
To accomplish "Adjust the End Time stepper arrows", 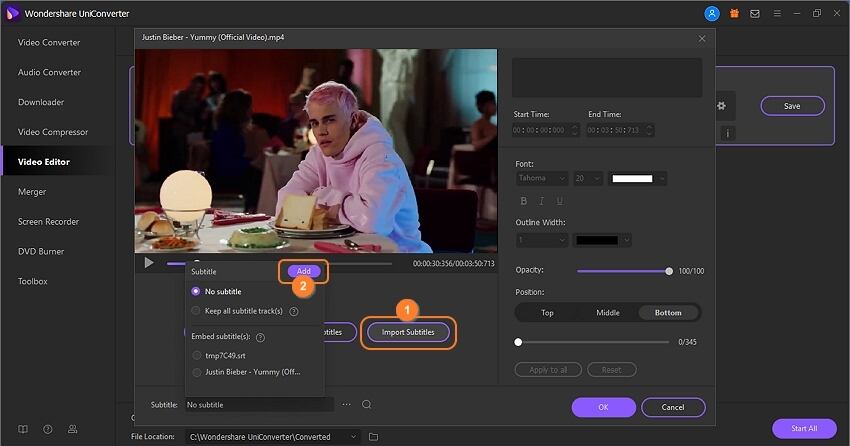I will (649, 130).
